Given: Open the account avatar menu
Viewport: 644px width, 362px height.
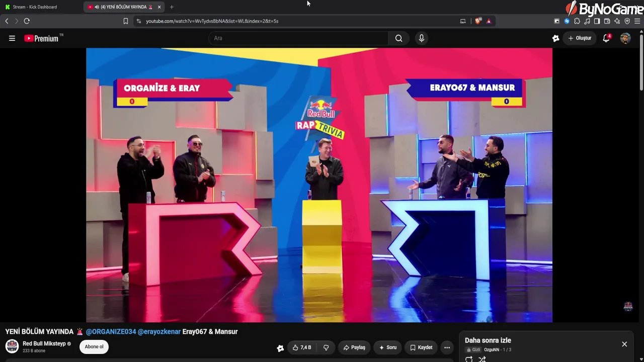Looking at the screenshot, I should coord(625,38).
